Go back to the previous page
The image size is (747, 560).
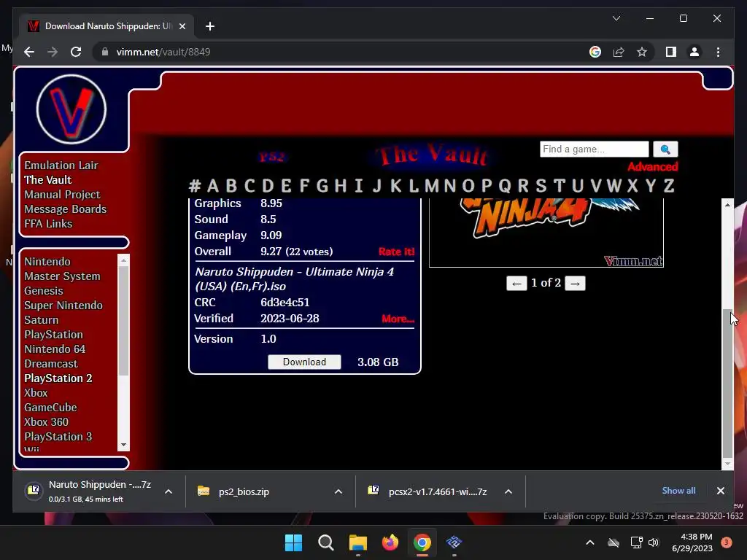pos(29,52)
